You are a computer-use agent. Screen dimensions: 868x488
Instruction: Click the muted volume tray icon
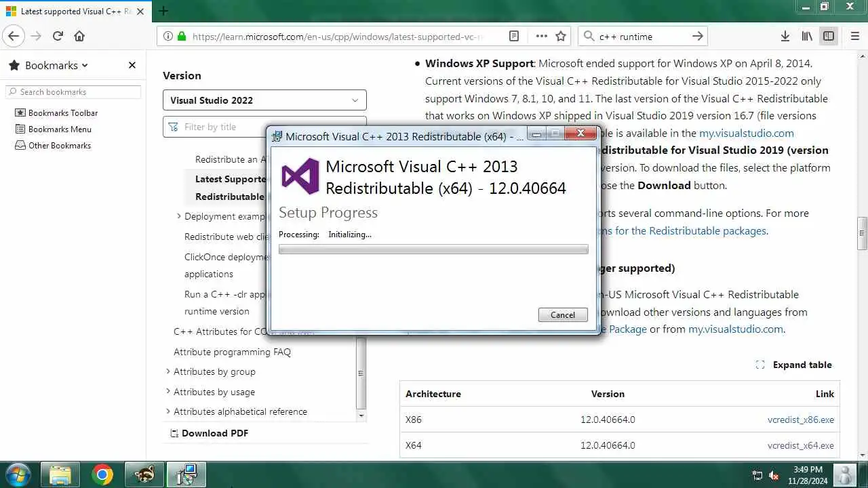(774, 476)
